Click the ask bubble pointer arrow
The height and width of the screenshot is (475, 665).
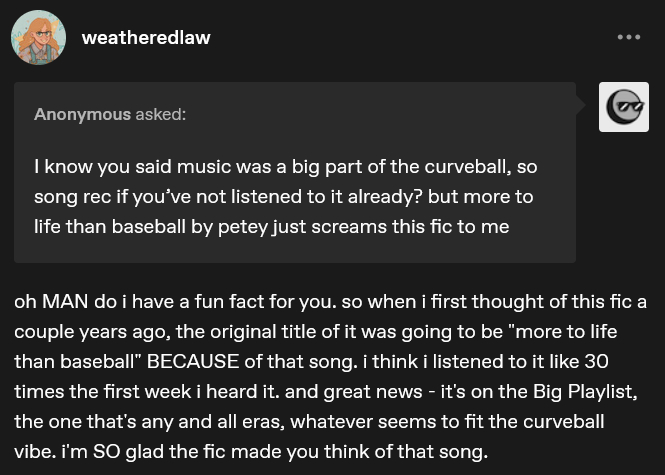point(582,104)
